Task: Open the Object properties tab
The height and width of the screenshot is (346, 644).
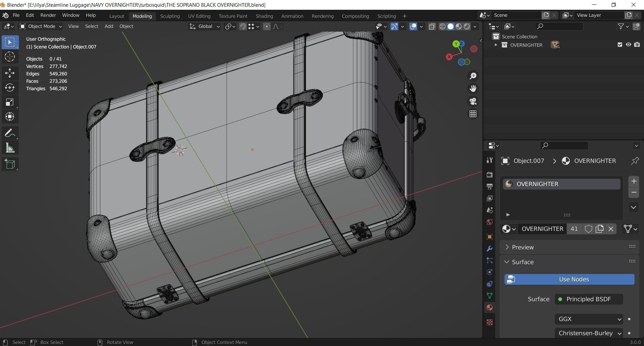Action: (x=489, y=237)
